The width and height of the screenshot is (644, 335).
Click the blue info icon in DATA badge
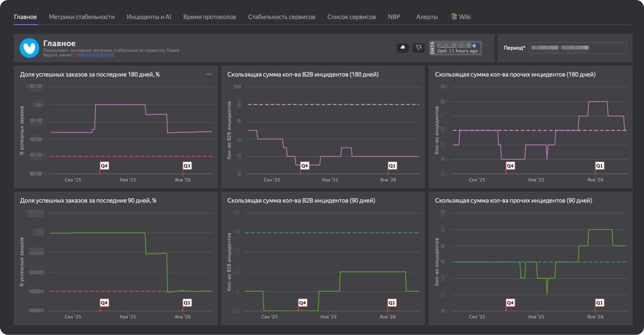[474, 46]
